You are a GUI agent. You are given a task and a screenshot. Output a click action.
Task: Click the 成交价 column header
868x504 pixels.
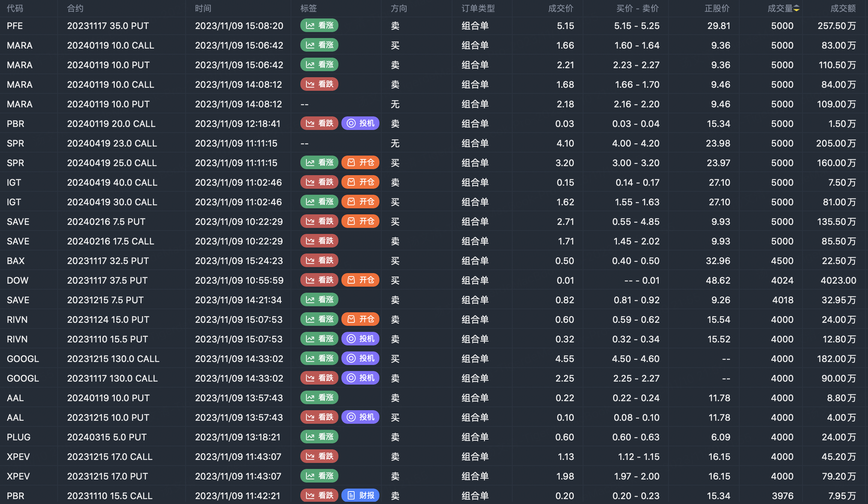point(561,8)
